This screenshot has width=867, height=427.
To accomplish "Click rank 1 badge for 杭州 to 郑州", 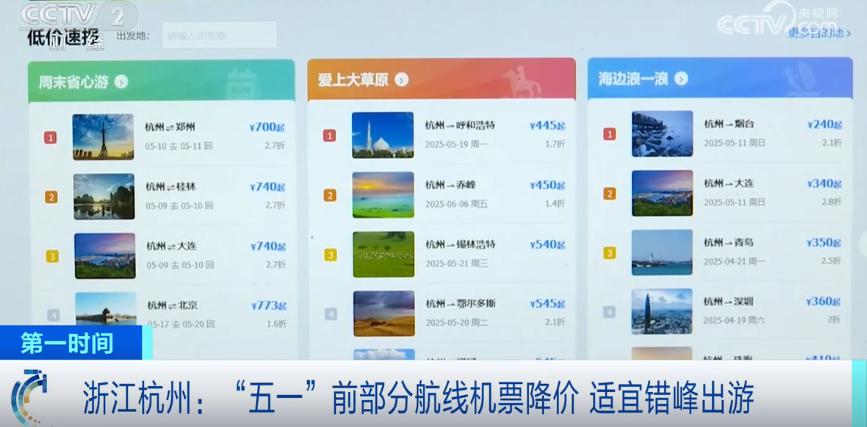I will point(51,138).
